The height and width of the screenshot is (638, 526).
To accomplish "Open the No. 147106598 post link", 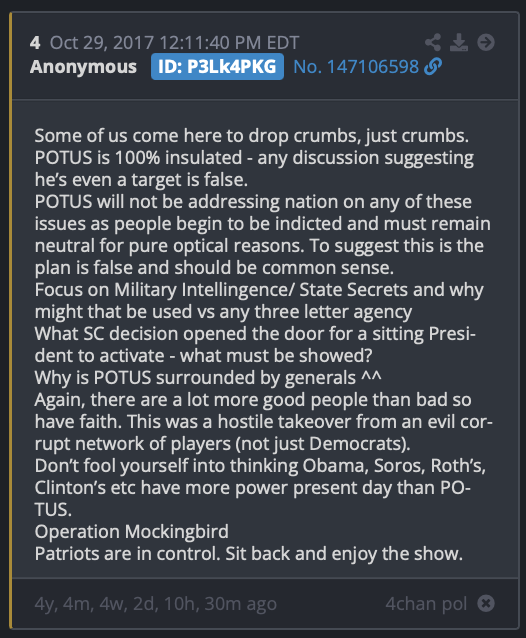I will coord(356,67).
